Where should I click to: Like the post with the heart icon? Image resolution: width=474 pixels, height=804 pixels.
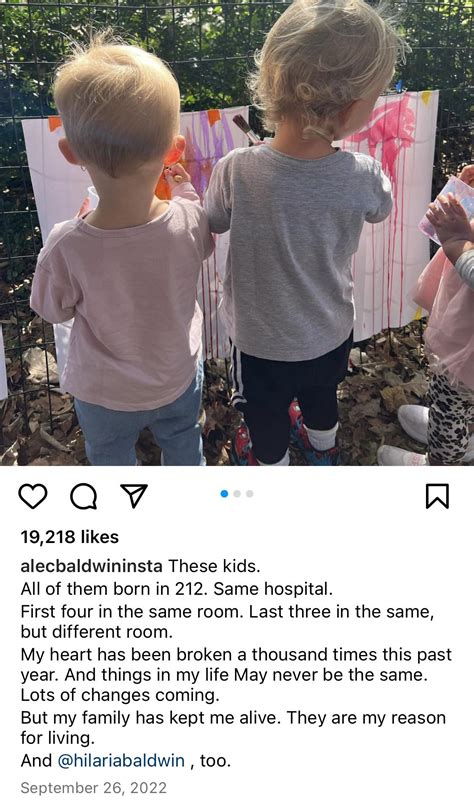click(x=33, y=496)
